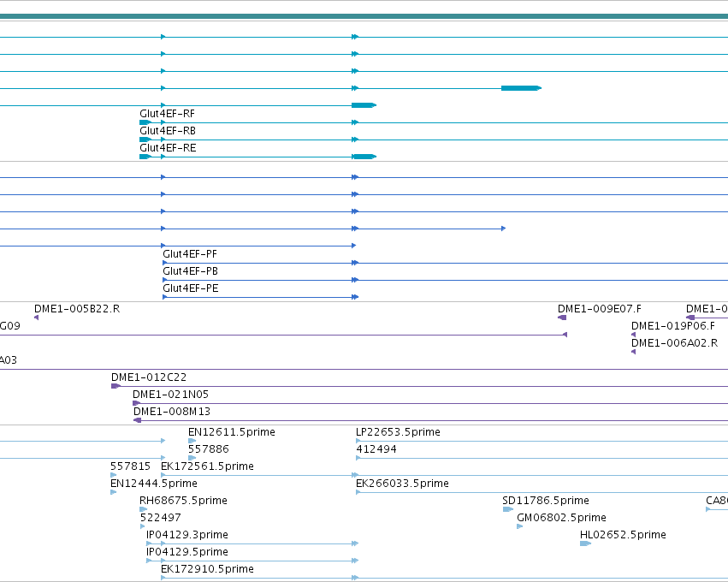Select the IP04129.3prime EST label
The height and width of the screenshot is (582, 728).
187,535
